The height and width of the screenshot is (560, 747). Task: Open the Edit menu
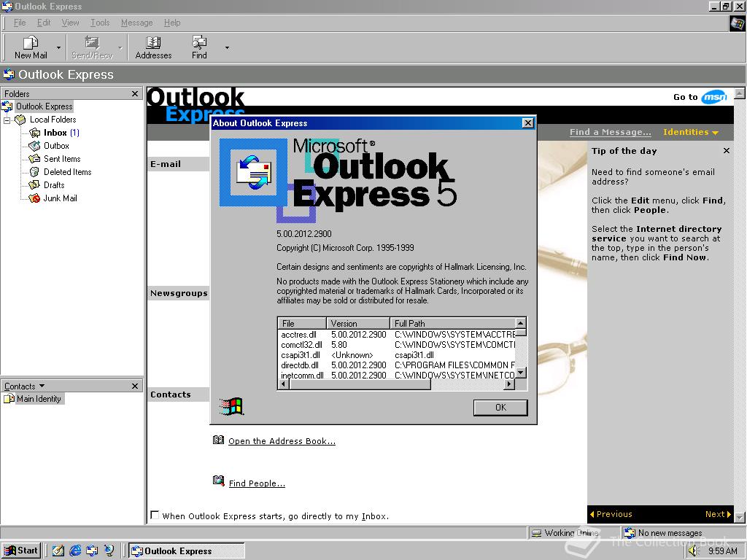coord(44,23)
